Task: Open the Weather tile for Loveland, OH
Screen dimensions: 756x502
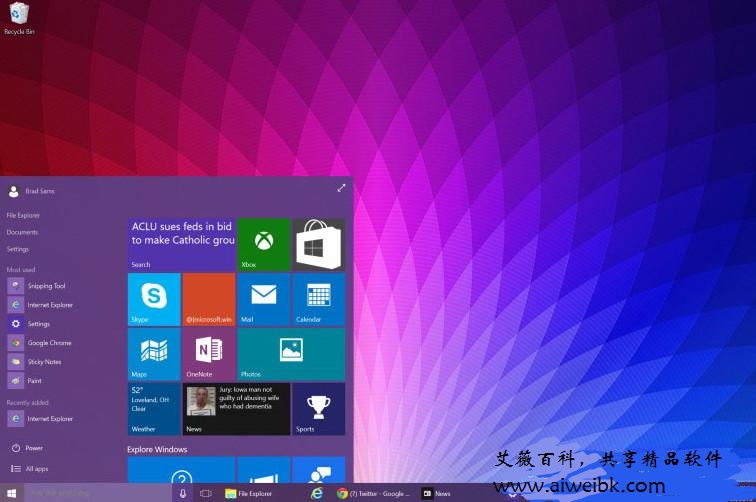Action: pos(154,409)
